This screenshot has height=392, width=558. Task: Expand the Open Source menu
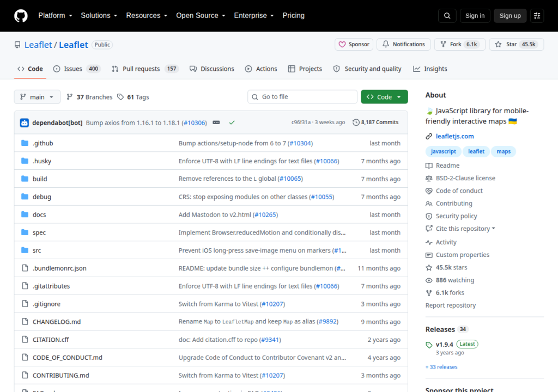pos(201,16)
